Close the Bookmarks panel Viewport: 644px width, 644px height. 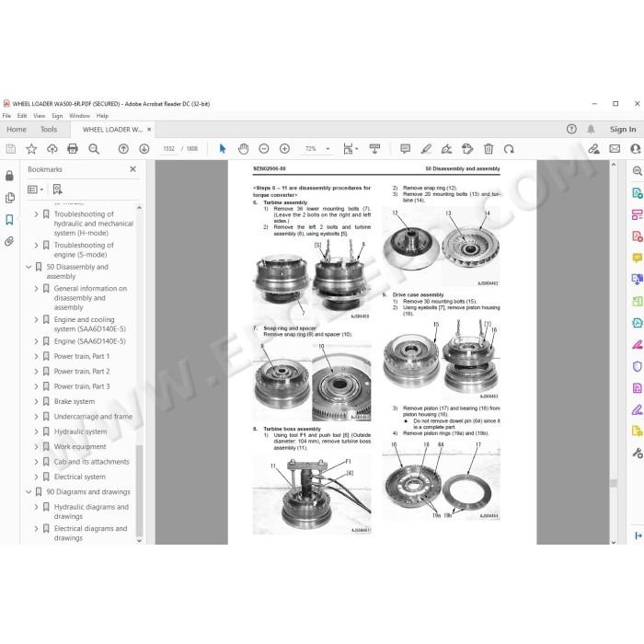tap(132, 168)
